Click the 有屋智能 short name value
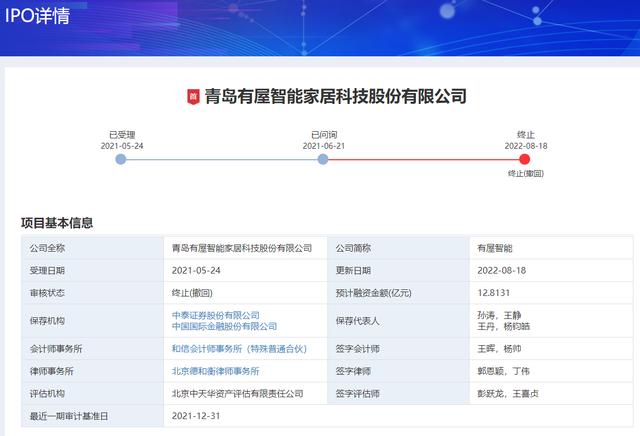The width and height of the screenshot is (640, 436). pos(495,248)
